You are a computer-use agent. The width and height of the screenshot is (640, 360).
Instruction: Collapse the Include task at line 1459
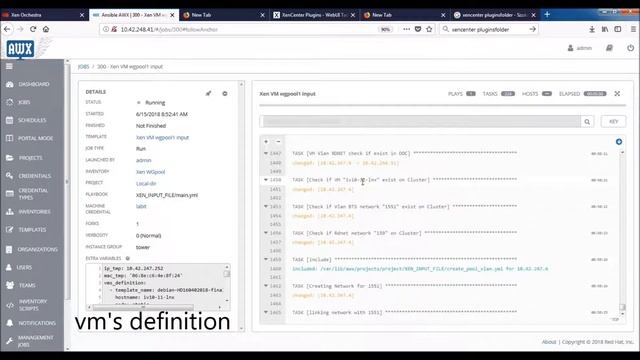(x=266, y=259)
